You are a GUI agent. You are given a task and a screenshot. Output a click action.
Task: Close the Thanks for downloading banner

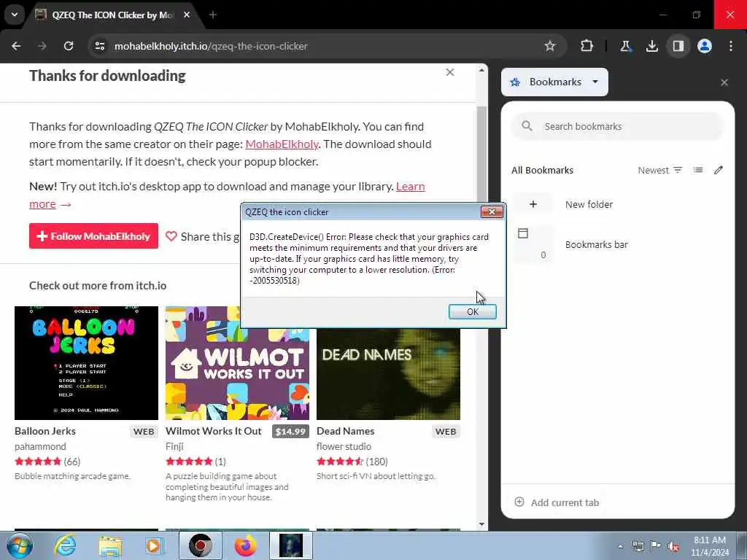coord(450,72)
